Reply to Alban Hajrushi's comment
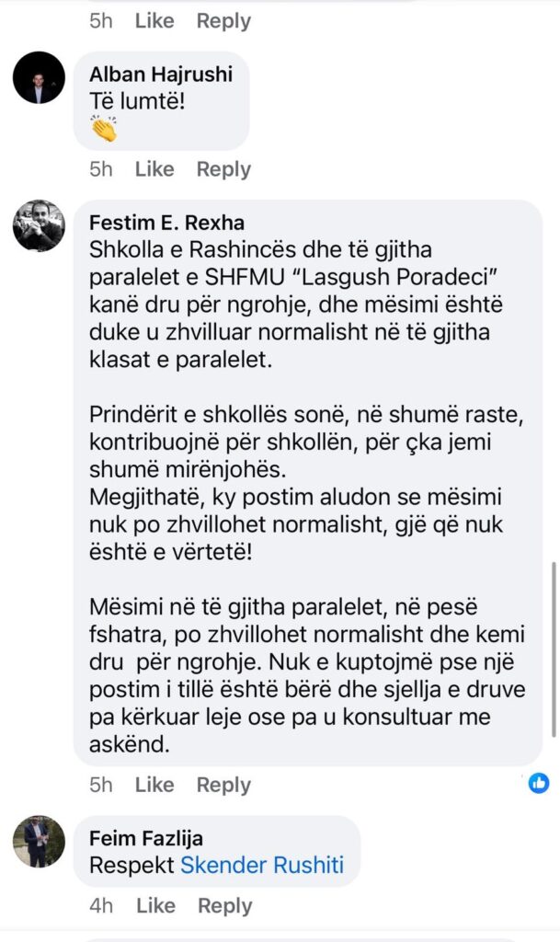560x942 pixels. coord(223,169)
